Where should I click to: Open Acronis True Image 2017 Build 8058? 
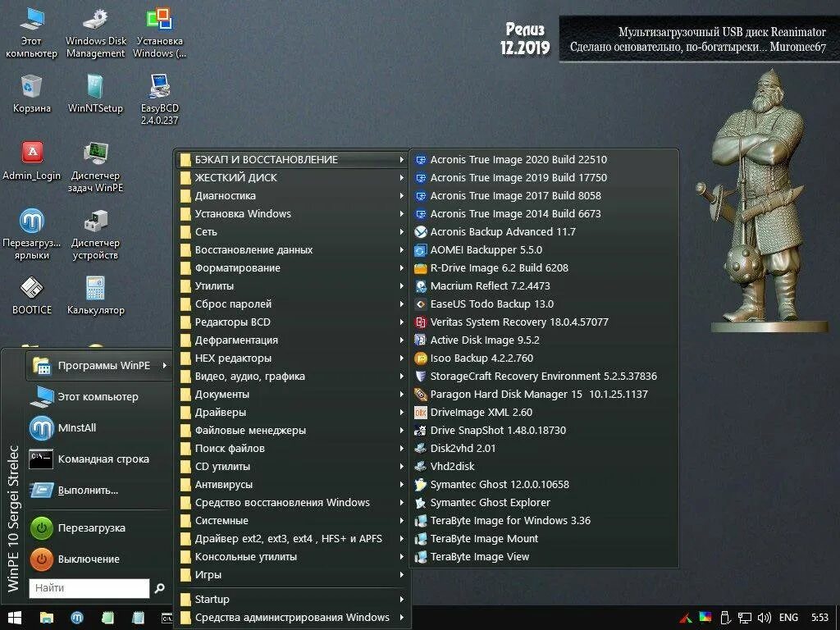[544, 195]
